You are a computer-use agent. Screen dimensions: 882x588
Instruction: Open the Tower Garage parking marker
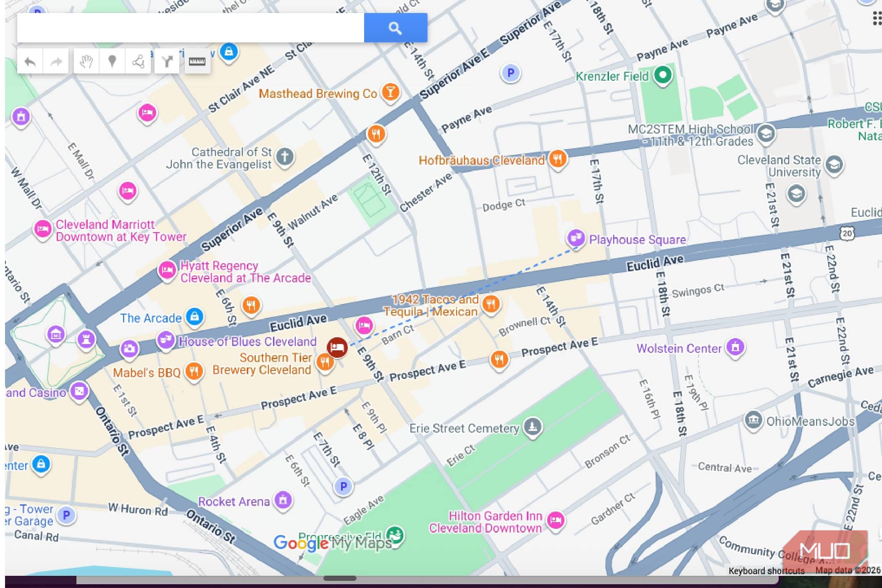[x=66, y=515]
